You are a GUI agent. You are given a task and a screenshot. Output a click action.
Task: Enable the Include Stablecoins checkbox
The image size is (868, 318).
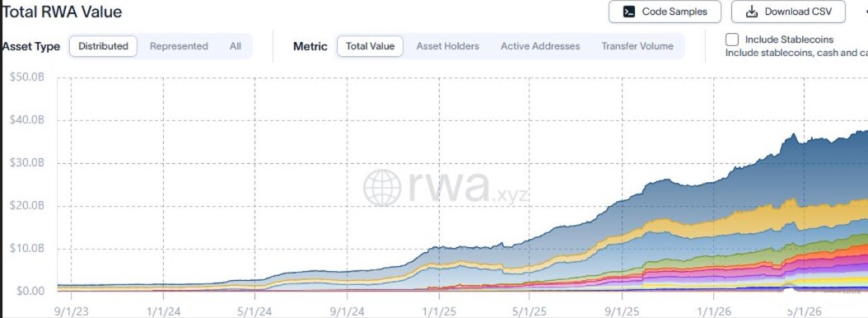[x=732, y=40]
